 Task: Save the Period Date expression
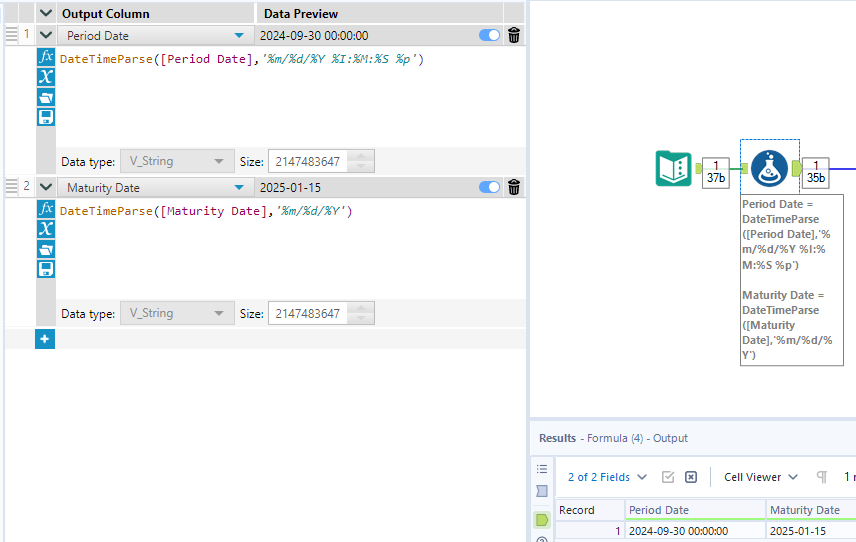pos(46,117)
